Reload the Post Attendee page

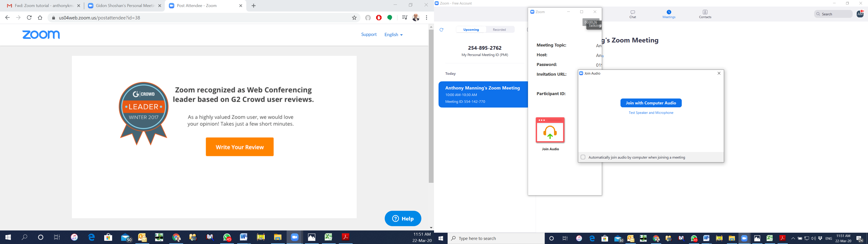[29, 18]
